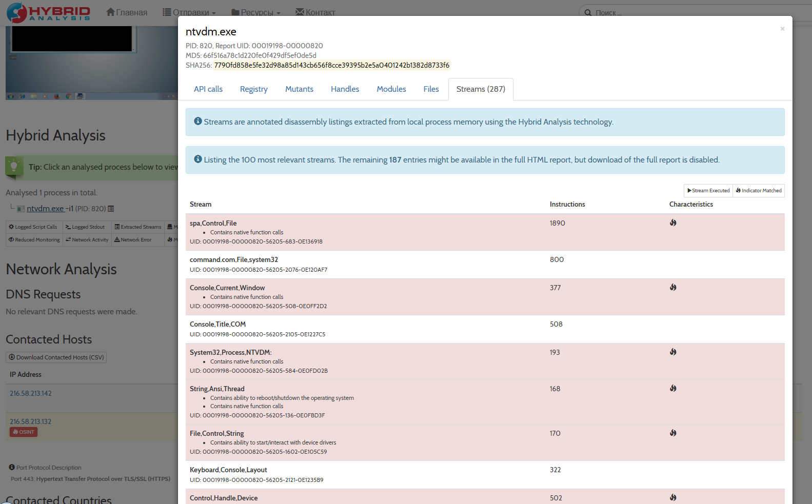The width and height of the screenshot is (812, 504).
Task: Open the System32,Process,NTVDM: stream
Action: tap(230, 352)
